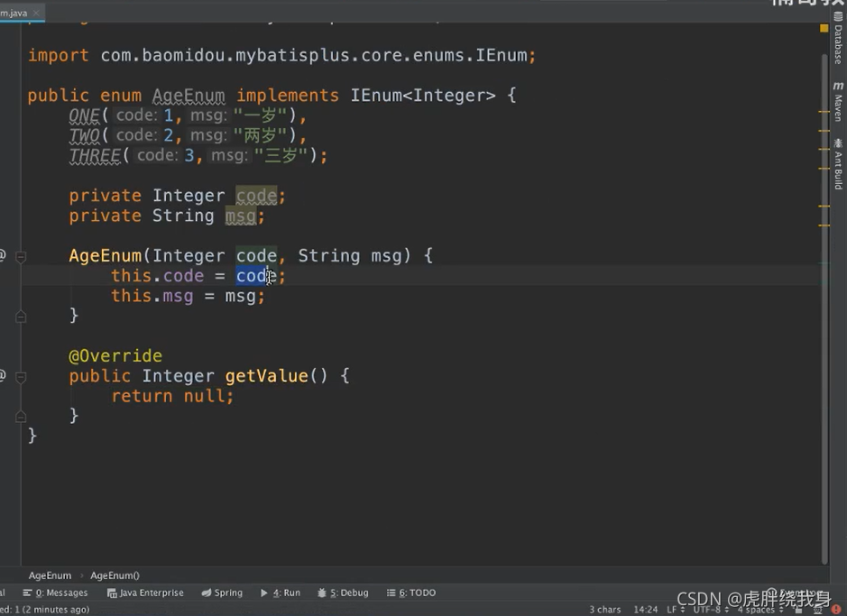This screenshot has width=847, height=616.
Task: Click the AgeEnum class breadcrumb
Action: (50, 575)
